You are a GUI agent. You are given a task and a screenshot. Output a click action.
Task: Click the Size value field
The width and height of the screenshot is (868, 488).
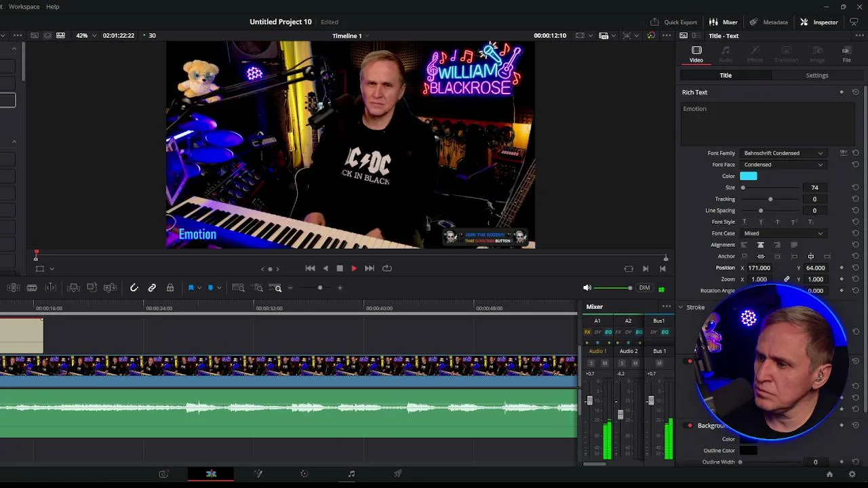click(x=814, y=188)
